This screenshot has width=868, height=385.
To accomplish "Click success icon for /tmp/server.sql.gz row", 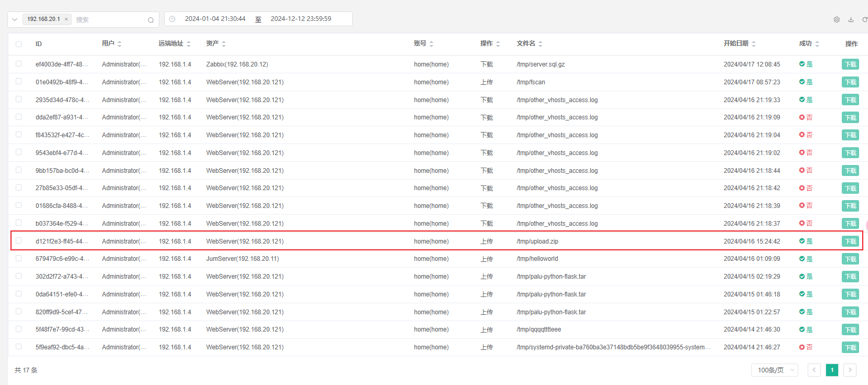I will click(x=802, y=64).
